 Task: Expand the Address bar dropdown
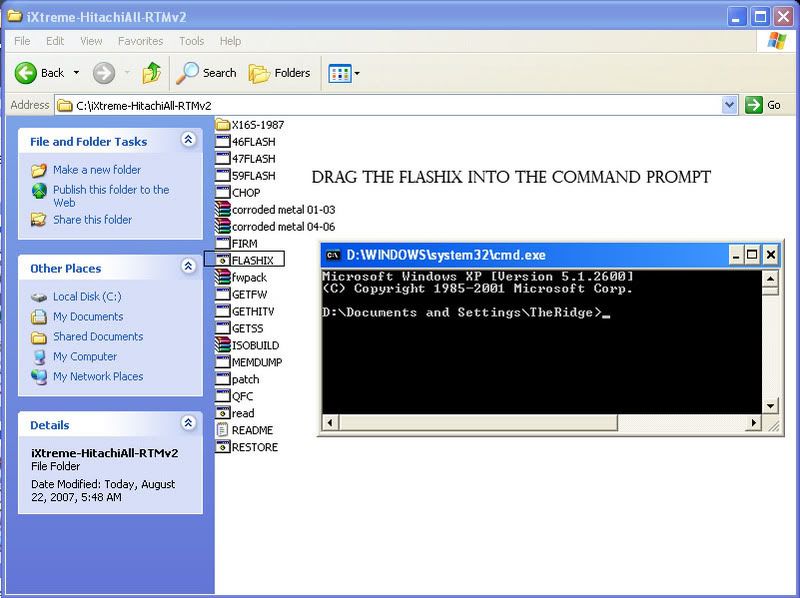[x=730, y=105]
